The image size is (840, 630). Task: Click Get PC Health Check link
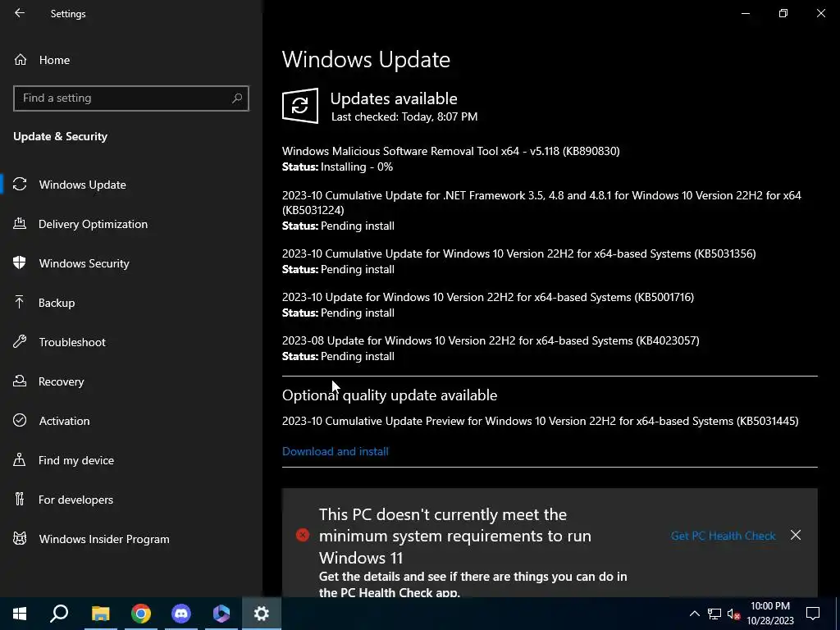coord(724,536)
